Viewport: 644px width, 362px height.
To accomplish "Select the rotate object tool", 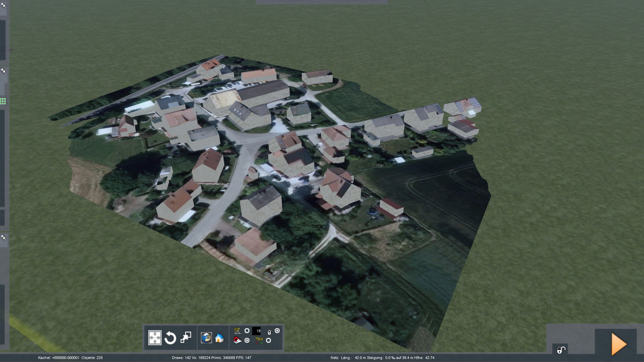I will (x=170, y=338).
